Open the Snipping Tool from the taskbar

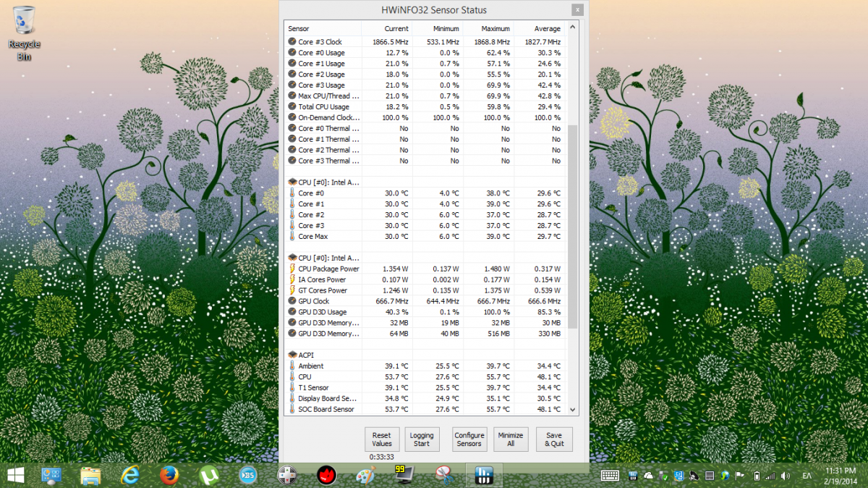tap(444, 475)
